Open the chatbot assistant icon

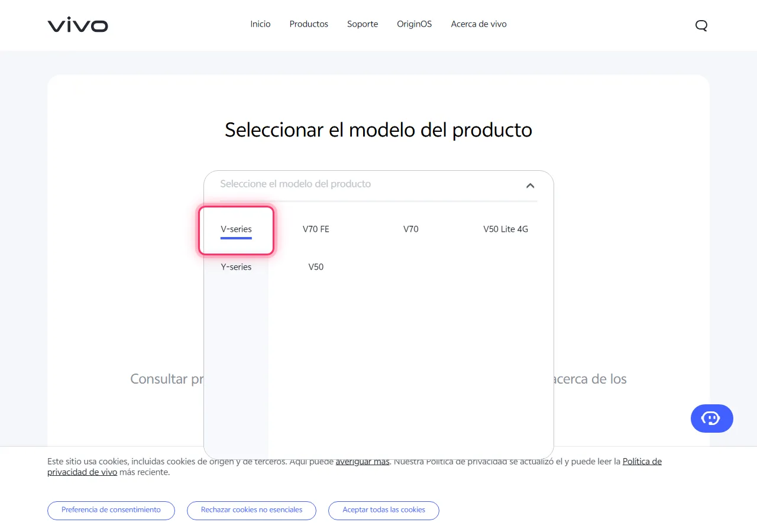point(711,419)
